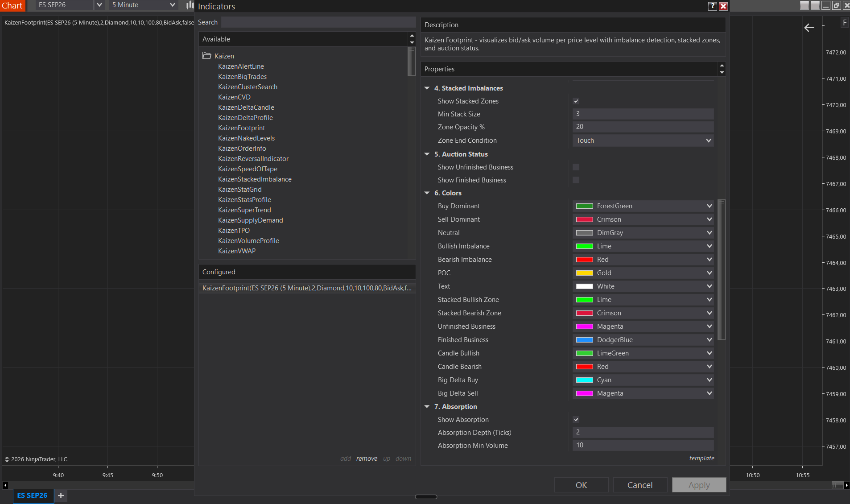Select KaizenBigTrades indicator
Viewport: 850px width, 504px height.
(x=242, y=77)
